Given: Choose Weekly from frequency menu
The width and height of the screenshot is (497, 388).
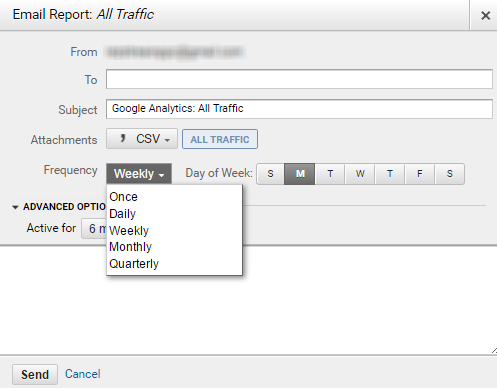Looking at the screenshot, I should point(174,230).
